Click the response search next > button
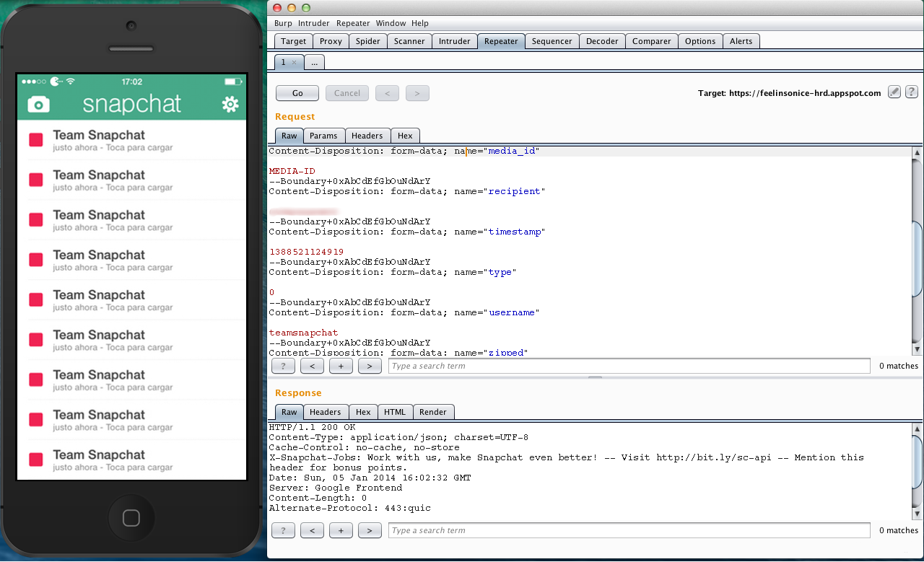This screenshot has width=924, height=562. pyautogui.click(x=370, y=530)
